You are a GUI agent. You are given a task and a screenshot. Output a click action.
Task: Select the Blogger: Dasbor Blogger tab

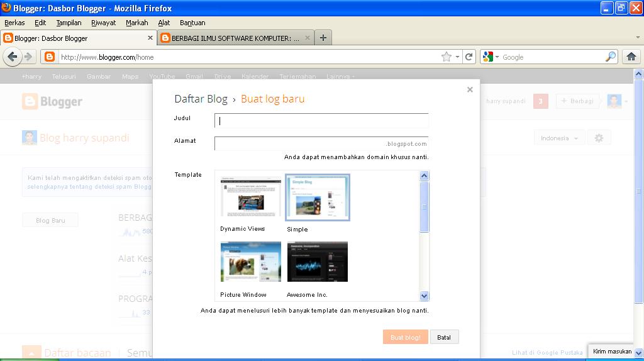(79, 38)
